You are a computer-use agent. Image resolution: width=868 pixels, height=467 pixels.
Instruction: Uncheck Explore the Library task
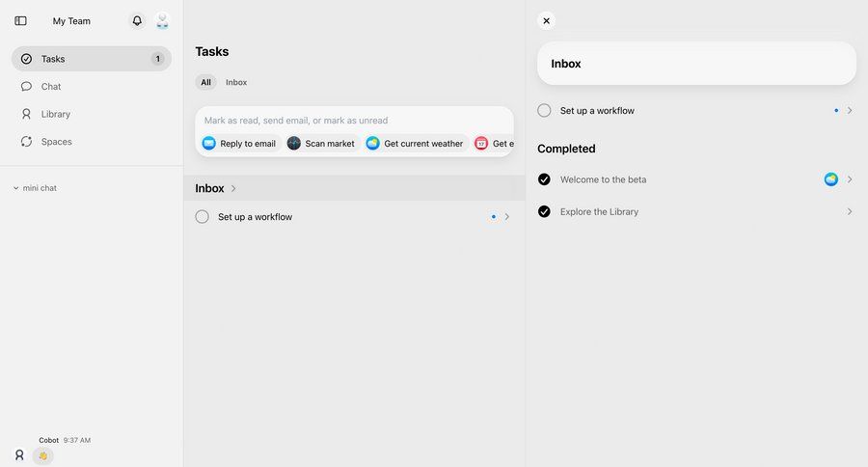click(544, 211)
